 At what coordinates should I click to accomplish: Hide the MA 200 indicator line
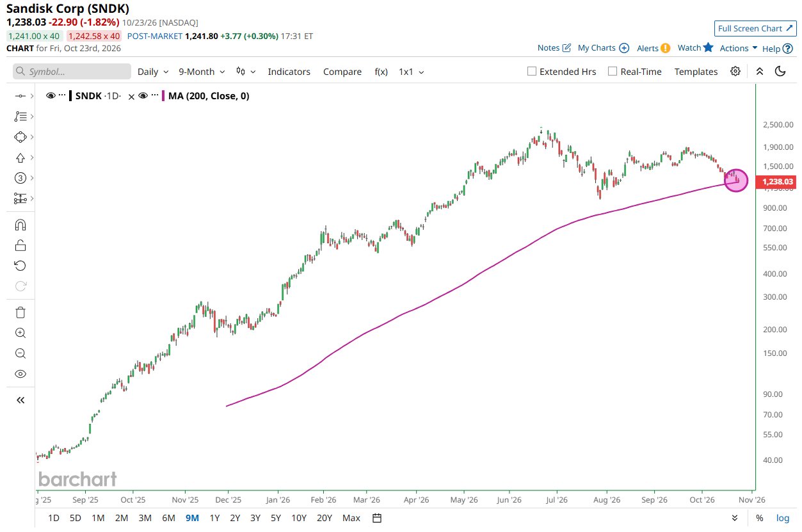click(143, 95)
